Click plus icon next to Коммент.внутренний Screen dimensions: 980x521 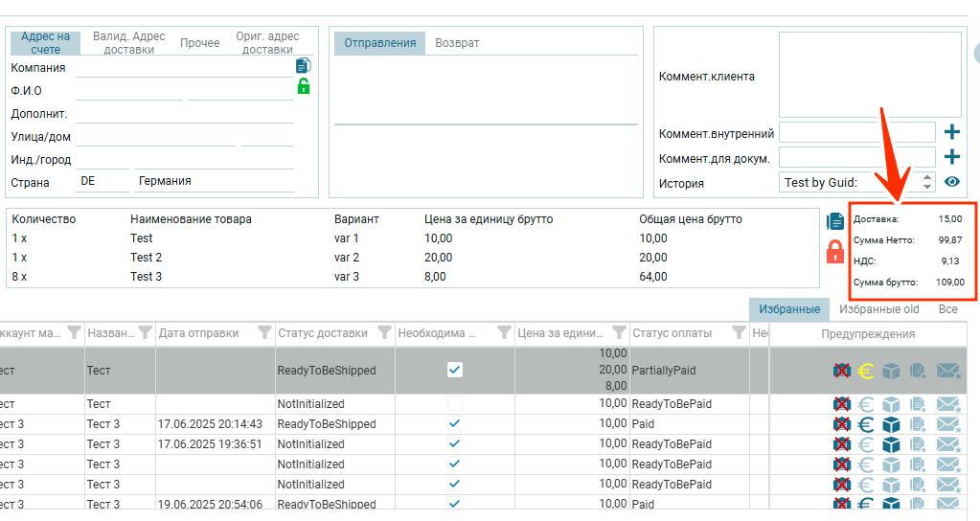click(951, 132)
